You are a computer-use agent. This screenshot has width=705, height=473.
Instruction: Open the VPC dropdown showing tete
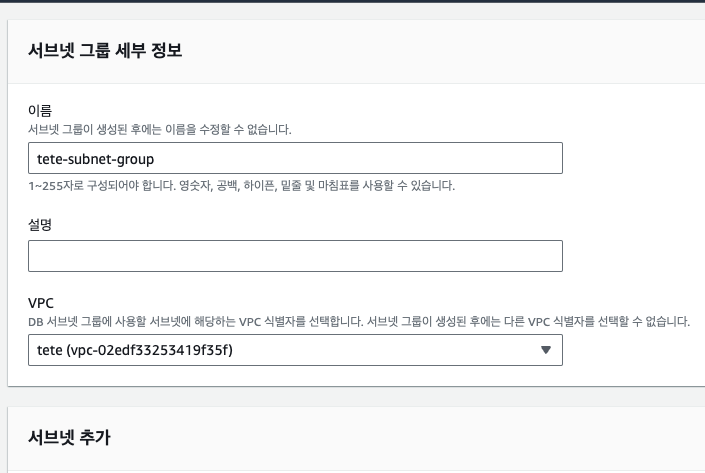(x=295, y=350)
